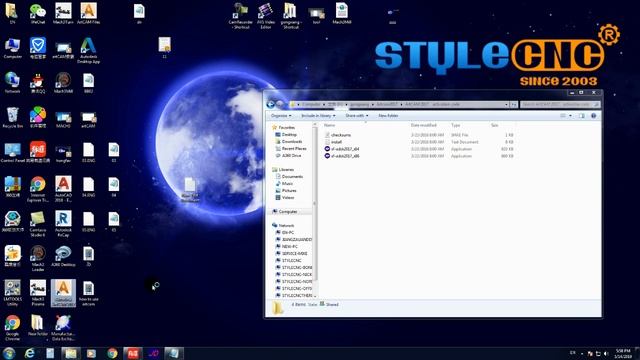The height and width of the screenshot is (360, 640).
Task: Click the Windows Start button
Action: point(9,353)
